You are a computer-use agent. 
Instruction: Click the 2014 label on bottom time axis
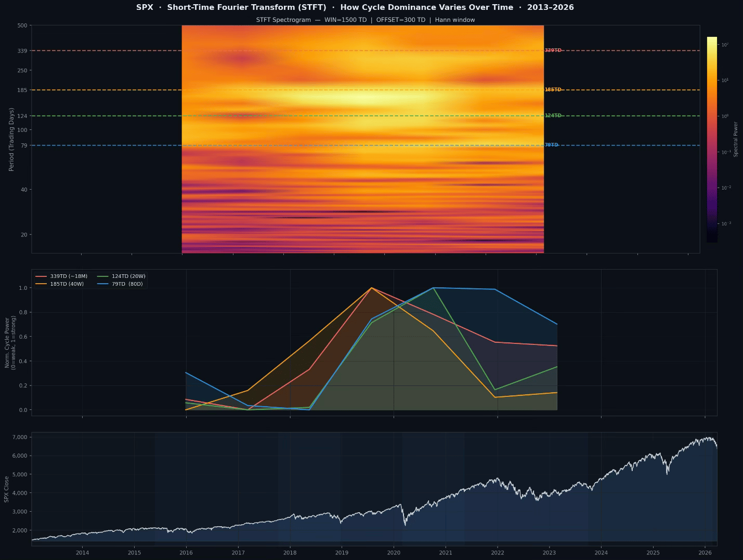click(82, 553)
